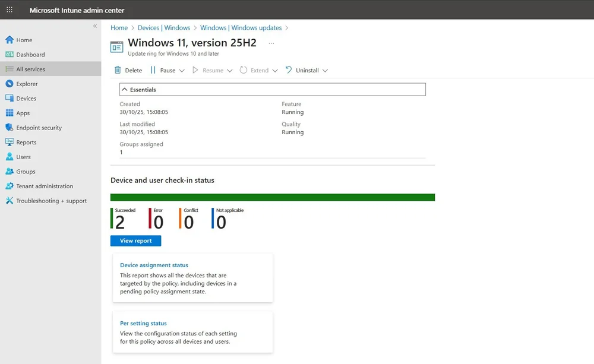The image size is (594, 364).
Task: Open Device assignment status report
Action: click(x=154, y=265)
